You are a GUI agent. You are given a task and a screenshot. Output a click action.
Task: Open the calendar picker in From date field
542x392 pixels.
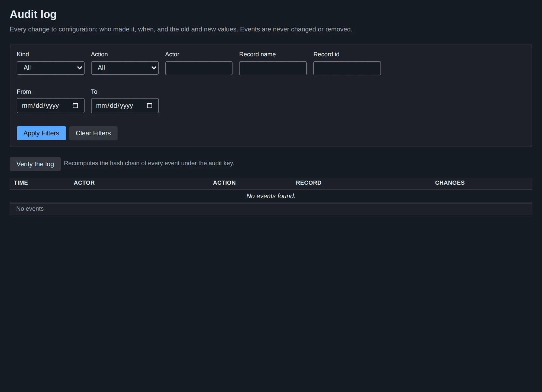(x=75, y=106)
